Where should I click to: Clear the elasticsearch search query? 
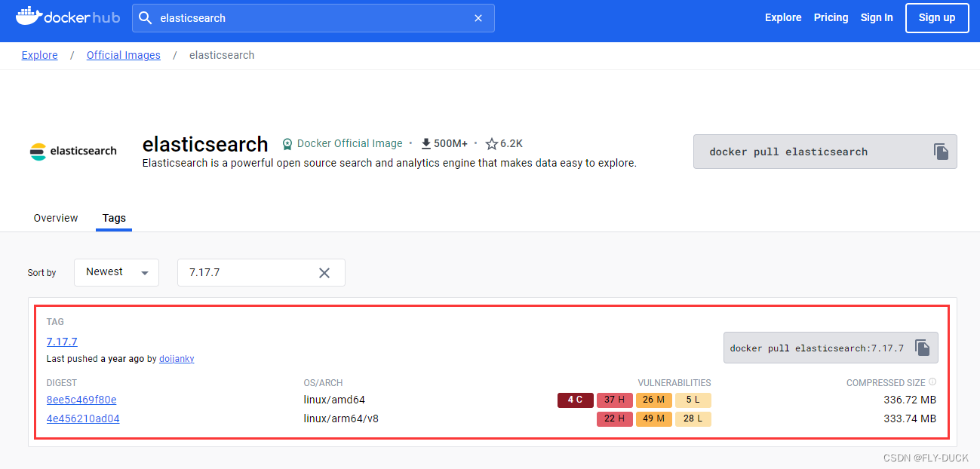tap(478, 18)
